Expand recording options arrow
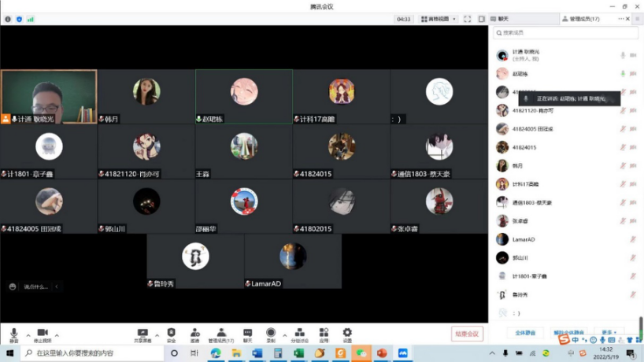The width and height of the screenshot is (644, 362). pos(285,336)
